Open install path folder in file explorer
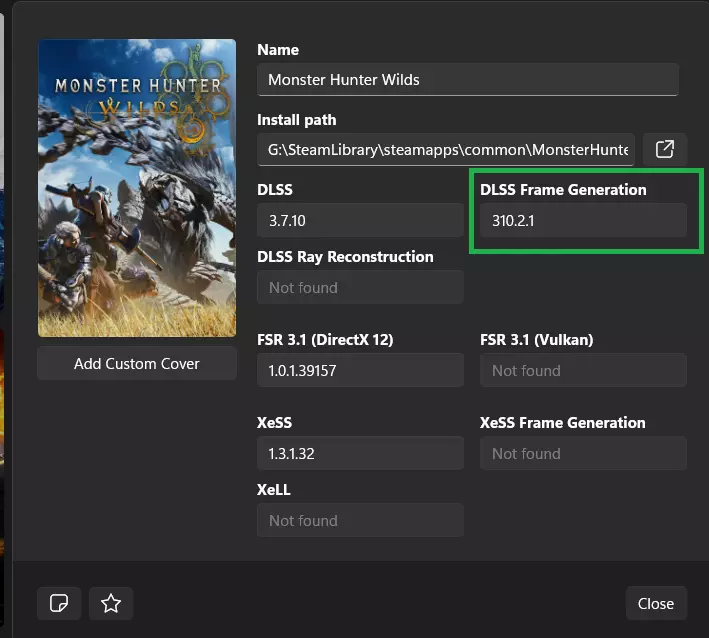 664,149
